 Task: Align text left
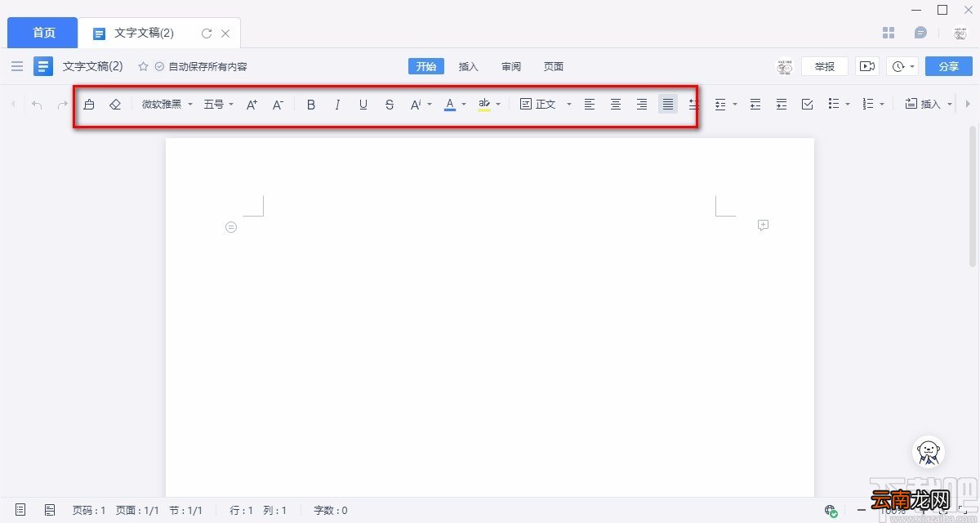pos(590,105)
